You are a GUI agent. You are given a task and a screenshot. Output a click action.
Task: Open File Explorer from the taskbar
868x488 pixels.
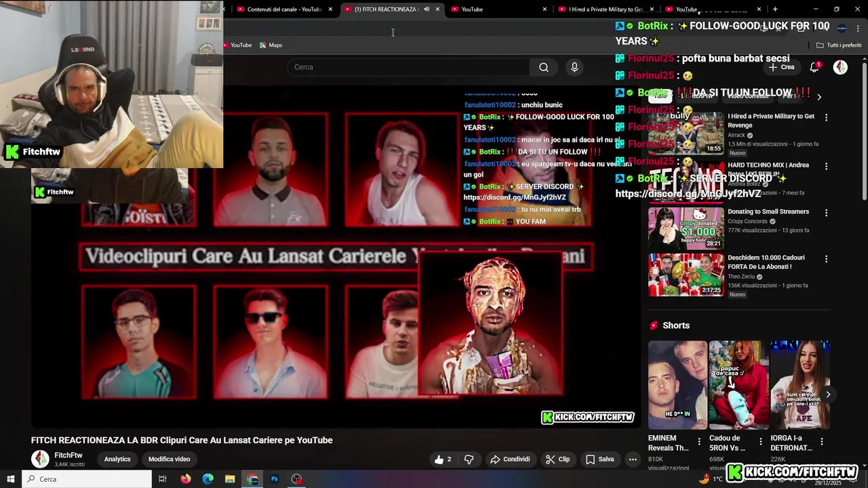[231, 479]
